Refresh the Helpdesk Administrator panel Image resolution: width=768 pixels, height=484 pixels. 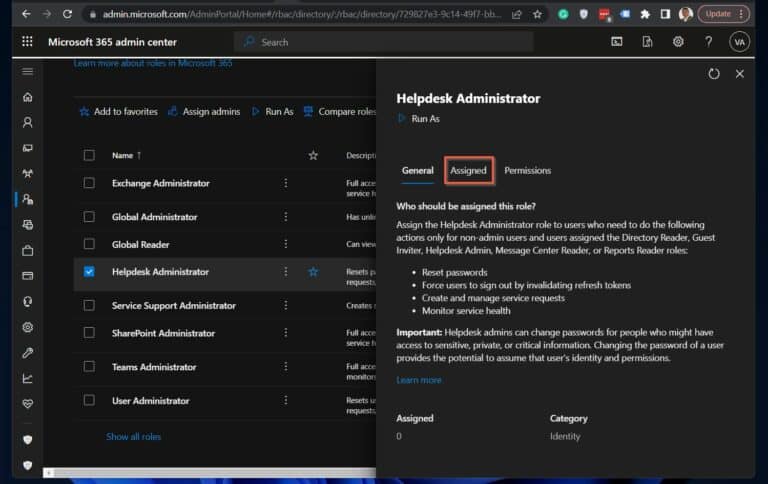[714, 74]
